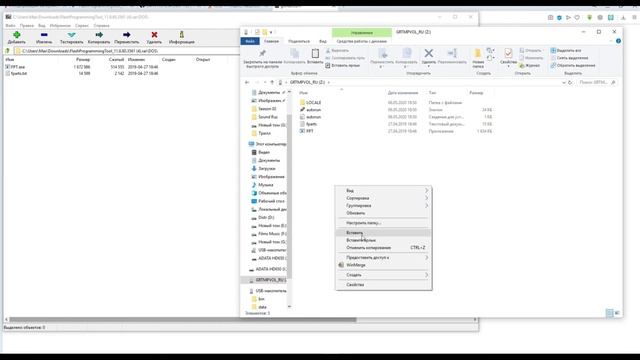Click the Copy (Копировать) icon in Explorer clipboard group
The width and height of the screenshot is (640, 360).
294,53
